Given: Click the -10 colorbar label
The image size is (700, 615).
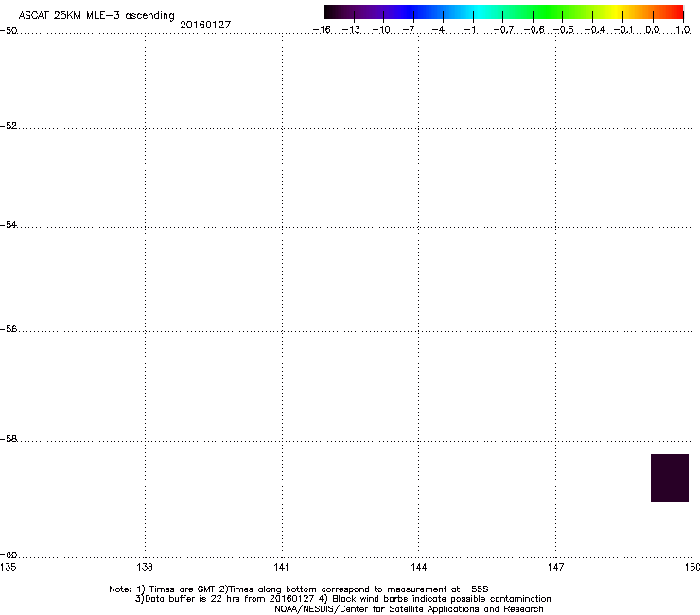Looking at the screenshot, I should pyautogui.click(x=381, y=30).
